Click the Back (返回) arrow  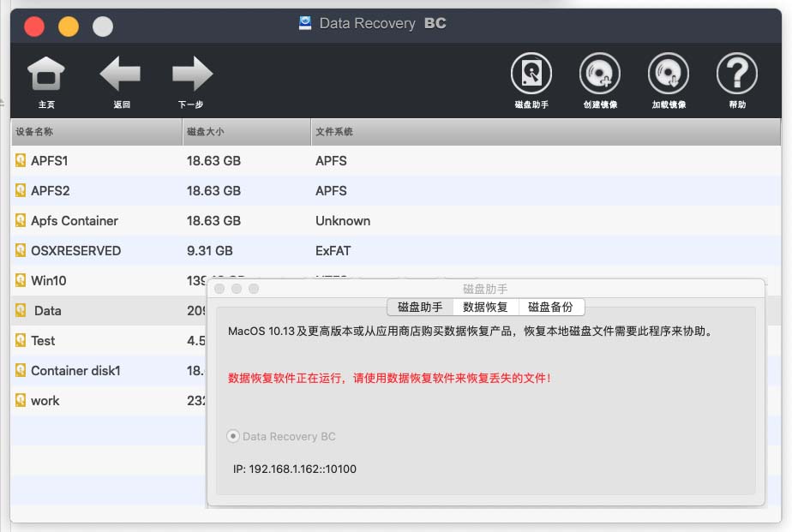pyautogui.click(x=121, y=81)
